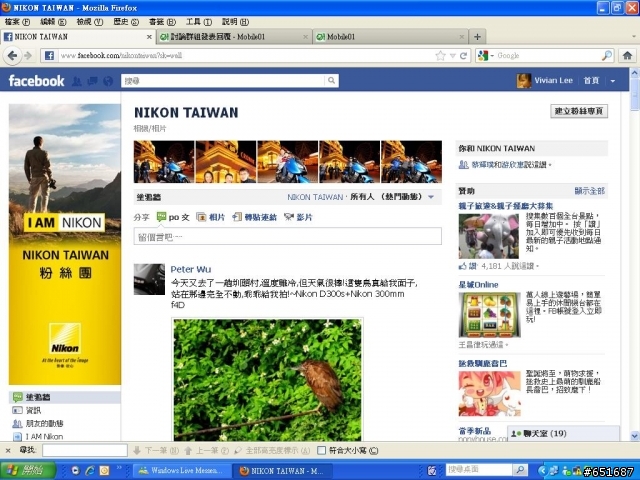Open Windows Live Messenger taskbar item
The height and width of the screenshot is (480, 640).
click(x=181, y=471)
